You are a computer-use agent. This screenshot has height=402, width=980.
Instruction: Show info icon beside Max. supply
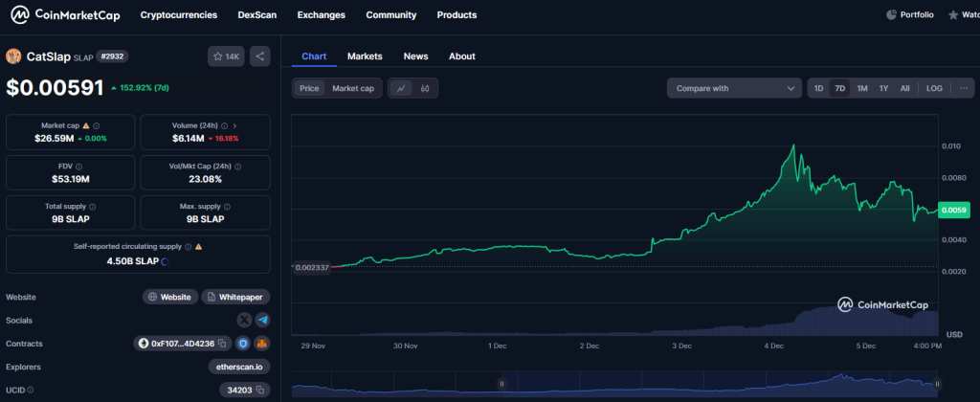click(x=227, y=207)
